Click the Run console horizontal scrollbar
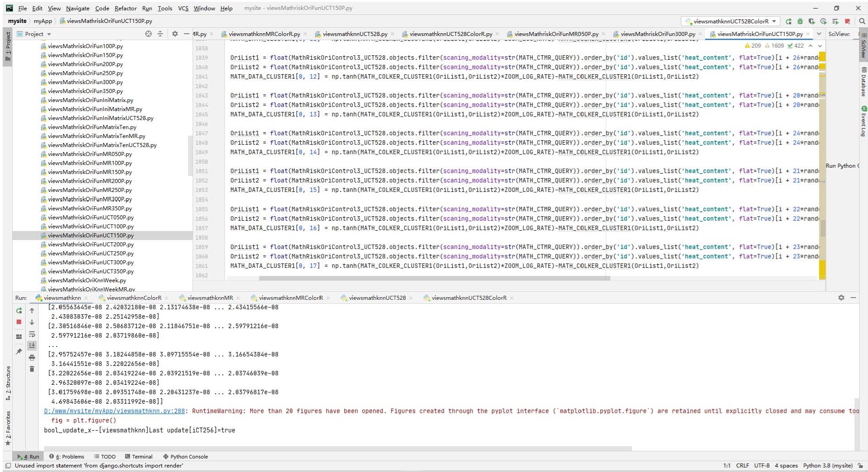 pos(338,448)
